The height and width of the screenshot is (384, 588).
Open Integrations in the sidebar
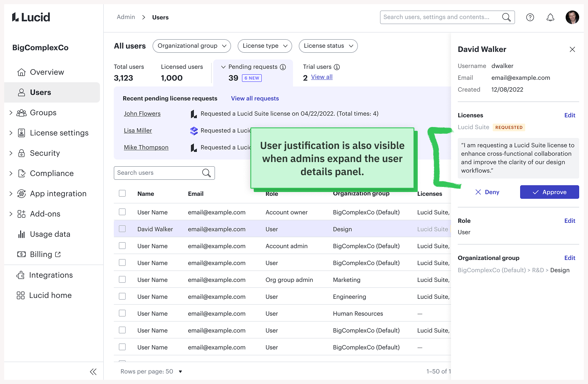click(x=52, y=275)
